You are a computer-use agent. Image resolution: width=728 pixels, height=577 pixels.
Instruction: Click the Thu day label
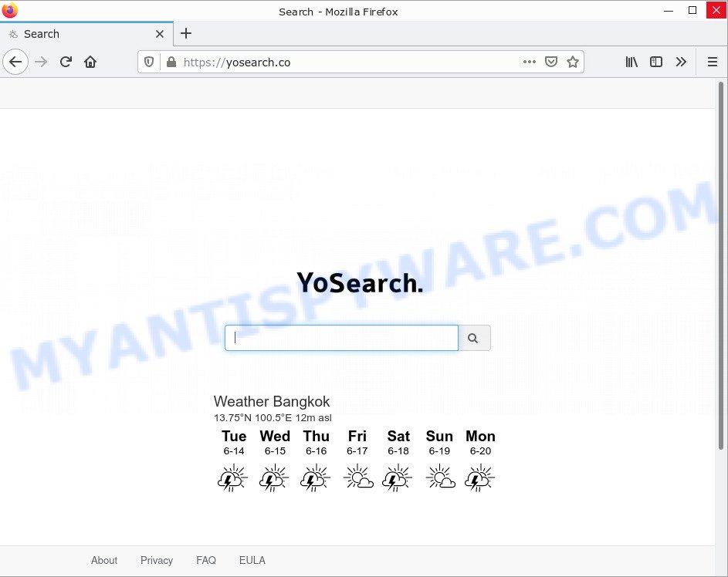pyautogui.click(x=317, y=436)
